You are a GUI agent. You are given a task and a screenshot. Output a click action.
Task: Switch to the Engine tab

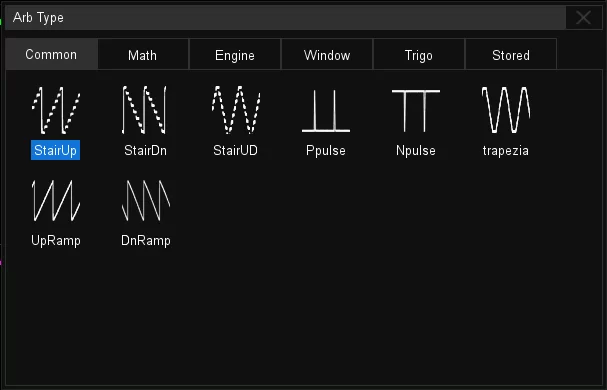235,55
